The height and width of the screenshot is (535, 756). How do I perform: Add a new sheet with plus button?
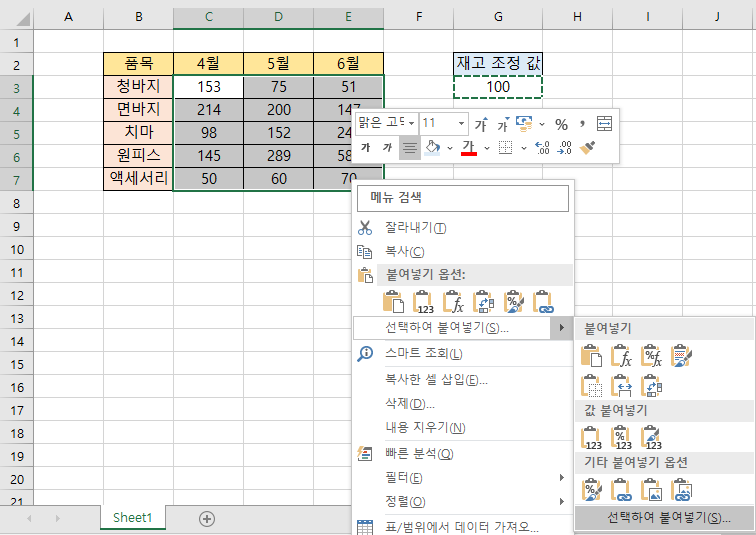point(207,519)
